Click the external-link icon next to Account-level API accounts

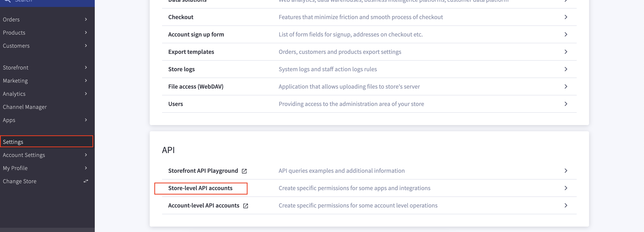(x=246, y=206)
